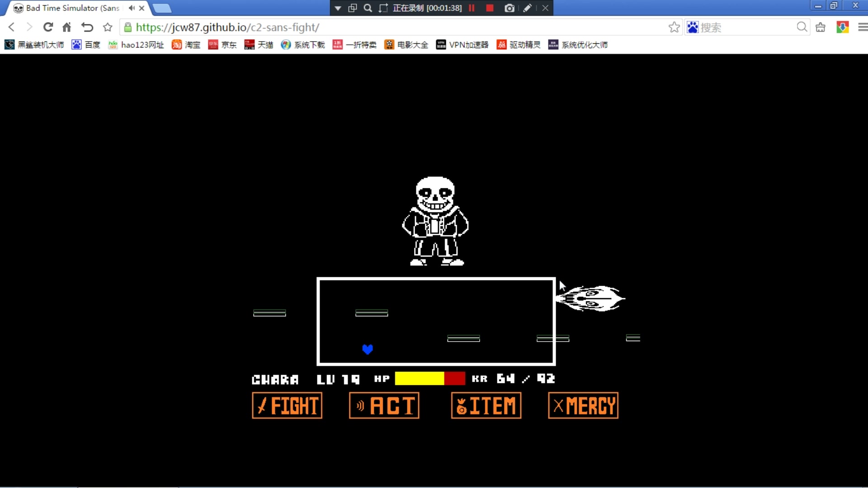This screenshot has height=488, width=868.
Task: Click the recorder region selection icon
Action: pos(383,8)
